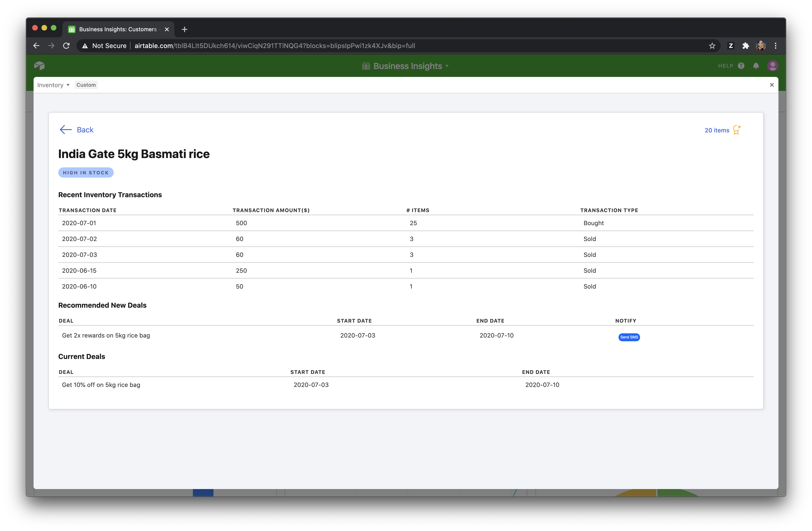Open the Airtable home logo icon
The width and height of the screenshot is (812, 531).
(40, 66)
